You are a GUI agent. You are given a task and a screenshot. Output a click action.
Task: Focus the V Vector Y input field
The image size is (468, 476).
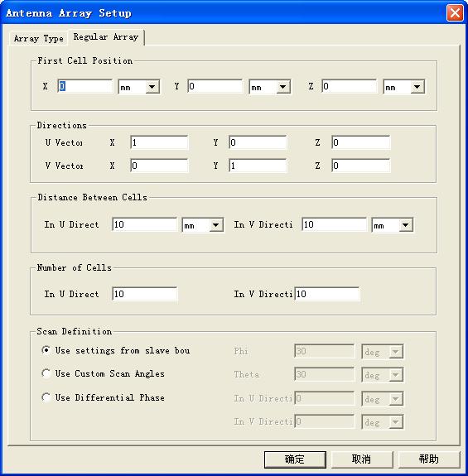(258, 166)
